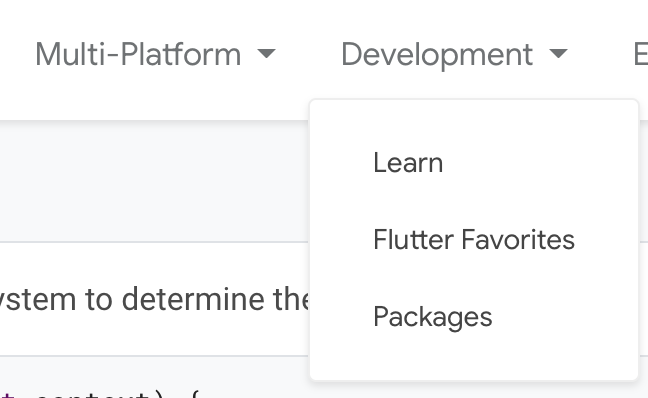Click the paragraph mentioning 'to determine the'
Viewport: 648px width, 398px height.
tap(155, 299)
